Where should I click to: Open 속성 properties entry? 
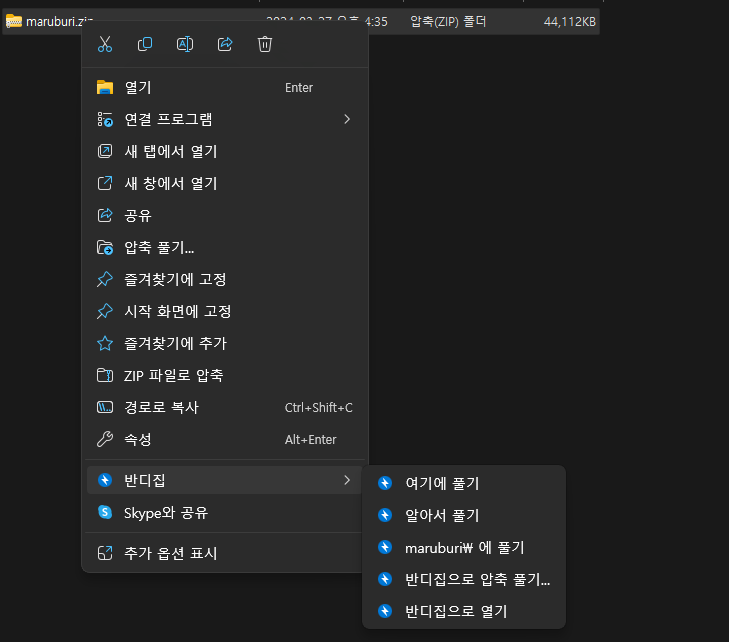coord(225,439)
